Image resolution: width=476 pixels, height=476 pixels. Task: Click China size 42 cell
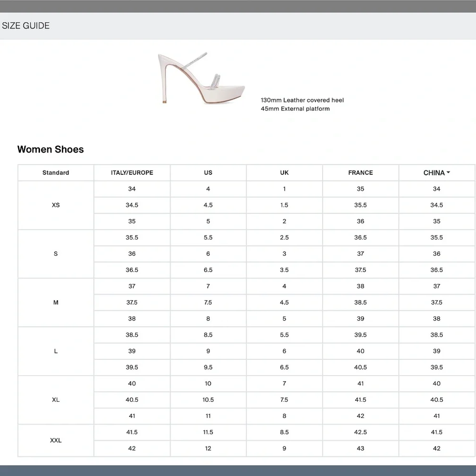click(437, 448)
